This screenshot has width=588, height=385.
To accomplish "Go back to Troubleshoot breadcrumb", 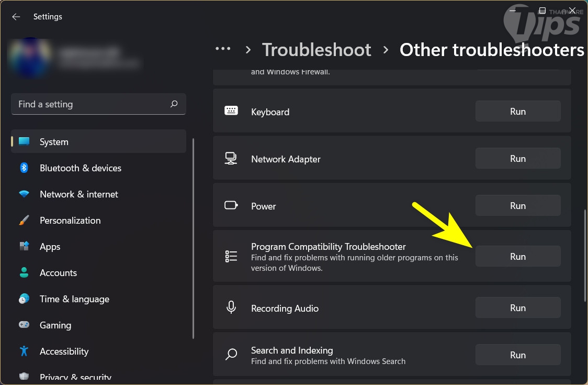I will click(316, 50).
